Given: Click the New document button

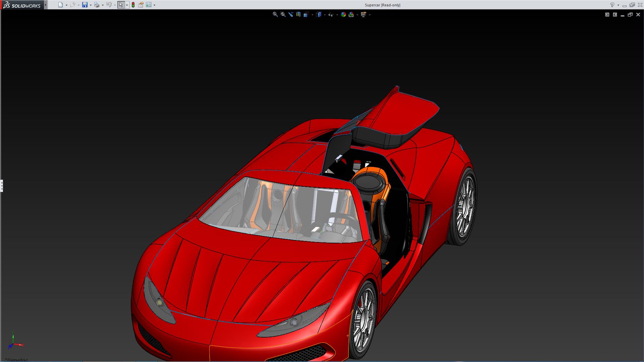Looking at the screenshot, I should click(x=60, y=5).
